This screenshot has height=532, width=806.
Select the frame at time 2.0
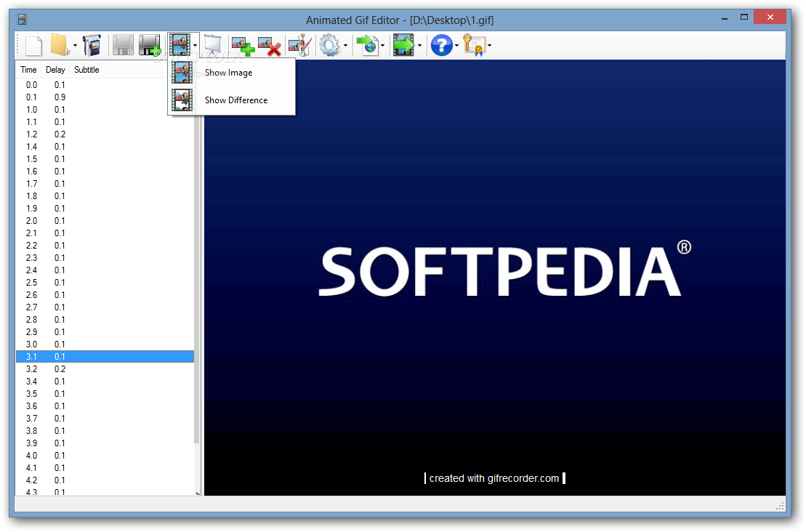pyautogui.click(x=105, y=220)
